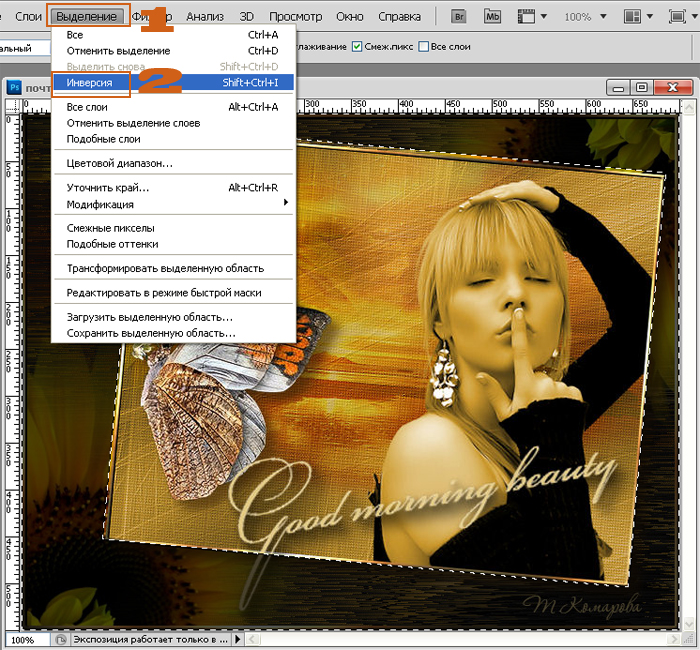Screen dimensions: 700x650
Task: Minimize the document window
Action: tap(618, 88)
